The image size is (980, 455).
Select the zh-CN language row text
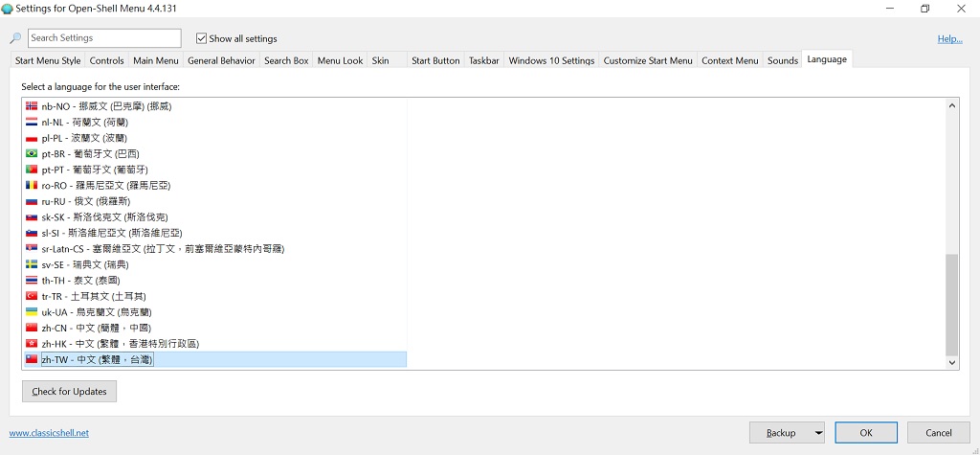97,328
